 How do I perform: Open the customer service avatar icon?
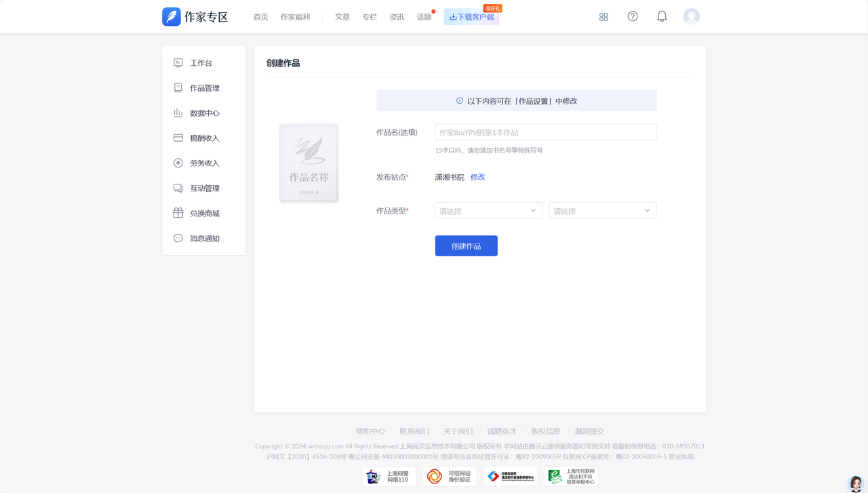[x=856, y=483]
